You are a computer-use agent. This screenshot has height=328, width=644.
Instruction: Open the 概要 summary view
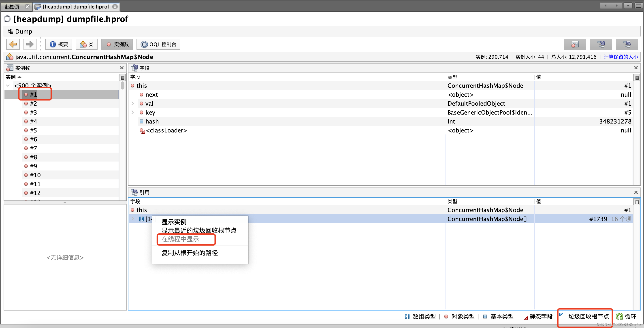pyautogui.click(x=58, y=44)
